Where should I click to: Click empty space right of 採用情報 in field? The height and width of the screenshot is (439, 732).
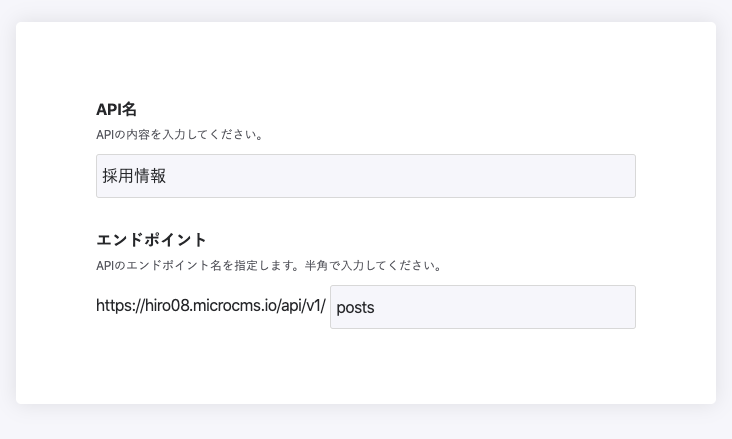tap(450, 176)
